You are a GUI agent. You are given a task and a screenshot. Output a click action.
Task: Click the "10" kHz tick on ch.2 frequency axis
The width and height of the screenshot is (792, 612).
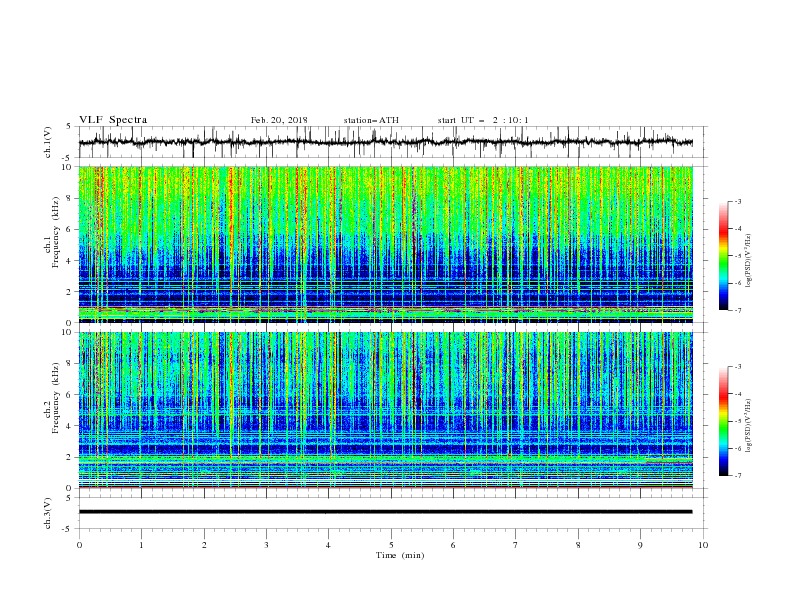click(x=69, y=332)
